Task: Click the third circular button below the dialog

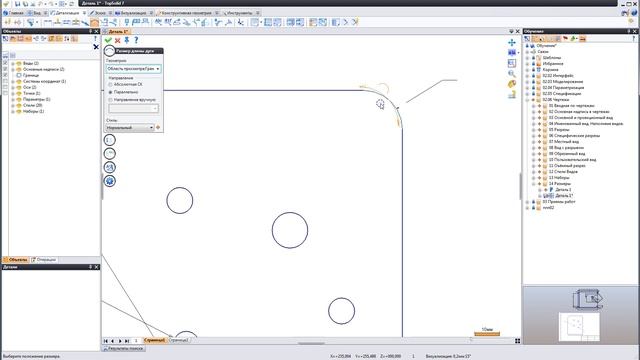Action: [x=109, y=167]
